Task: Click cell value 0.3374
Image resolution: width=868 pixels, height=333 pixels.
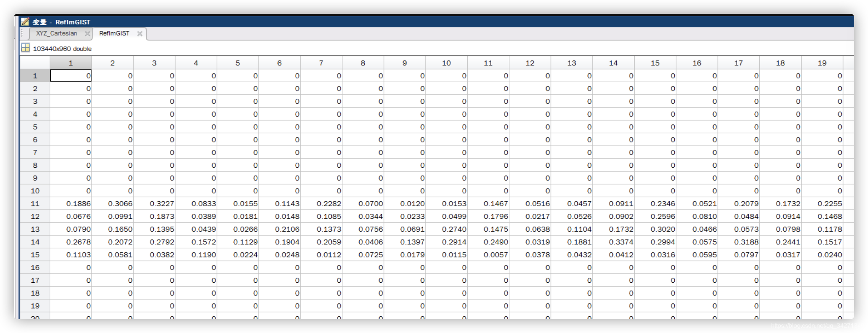Action: point(621,242)
